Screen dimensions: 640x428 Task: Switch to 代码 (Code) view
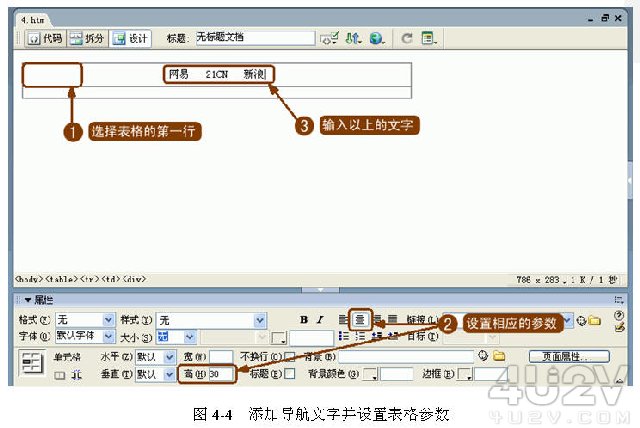44,38
